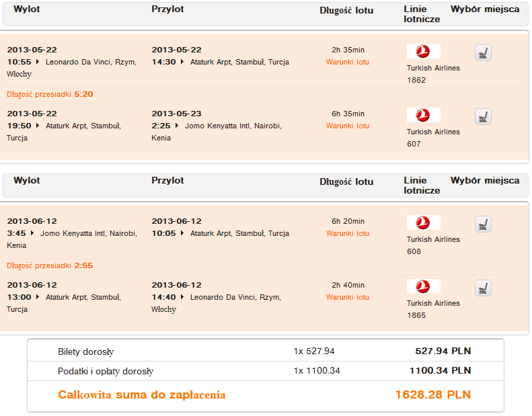Screen dimensions: 532x416
Task: Open Warunki lotu for the 2h 40min flight
Action: pyautogui.click(x=348, y=297)
